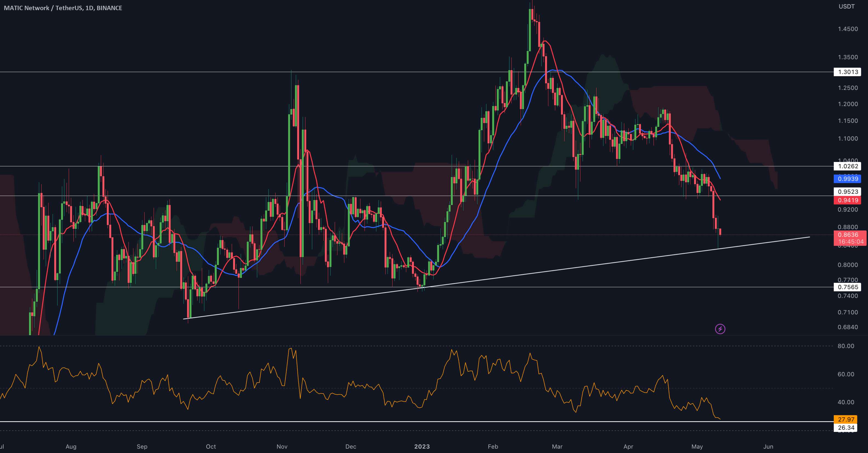Click the 0.6840 price scale tick
868x453 pixels.
[x=848, y=327]
